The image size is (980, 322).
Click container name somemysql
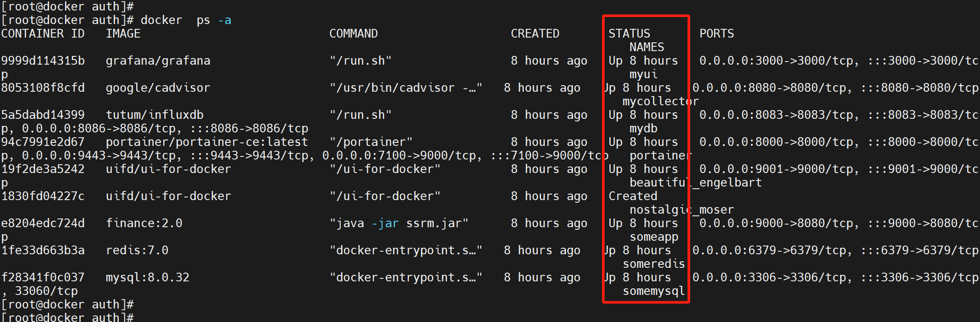[x=654, y=291]
